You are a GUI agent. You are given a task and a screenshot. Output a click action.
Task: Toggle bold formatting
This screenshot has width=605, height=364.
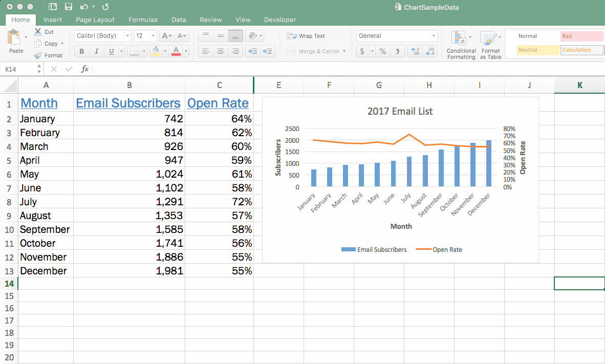81,51
